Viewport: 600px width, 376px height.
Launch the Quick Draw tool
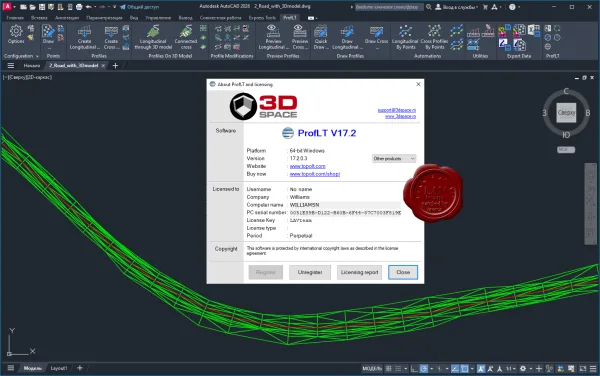321,37
